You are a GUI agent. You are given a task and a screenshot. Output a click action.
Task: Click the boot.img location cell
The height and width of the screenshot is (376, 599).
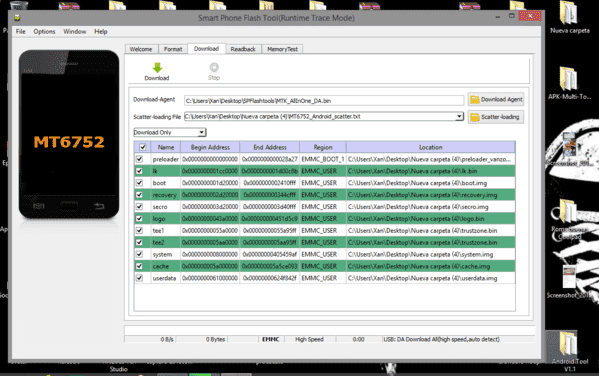point(431,183)
